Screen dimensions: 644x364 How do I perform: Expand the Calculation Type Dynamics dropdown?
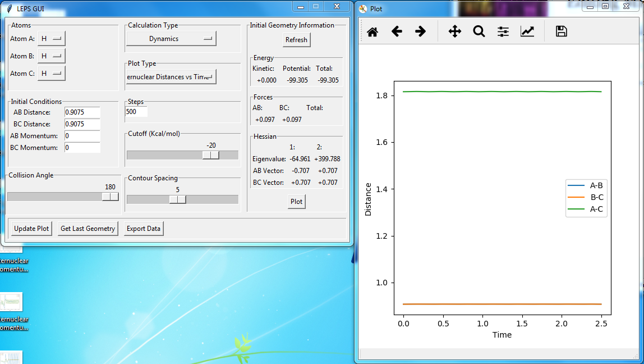(x=171, y=39)
